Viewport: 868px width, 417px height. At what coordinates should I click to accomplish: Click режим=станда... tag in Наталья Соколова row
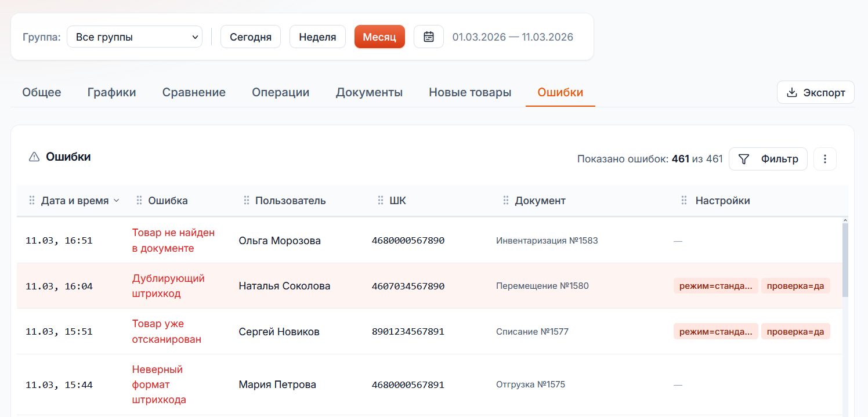coord(716,286)
